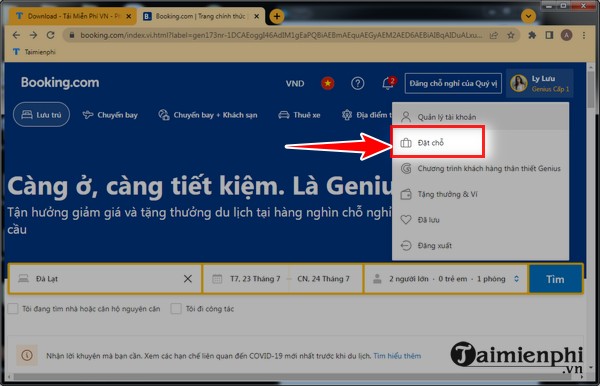Open help question mark icon

[357, 83]
